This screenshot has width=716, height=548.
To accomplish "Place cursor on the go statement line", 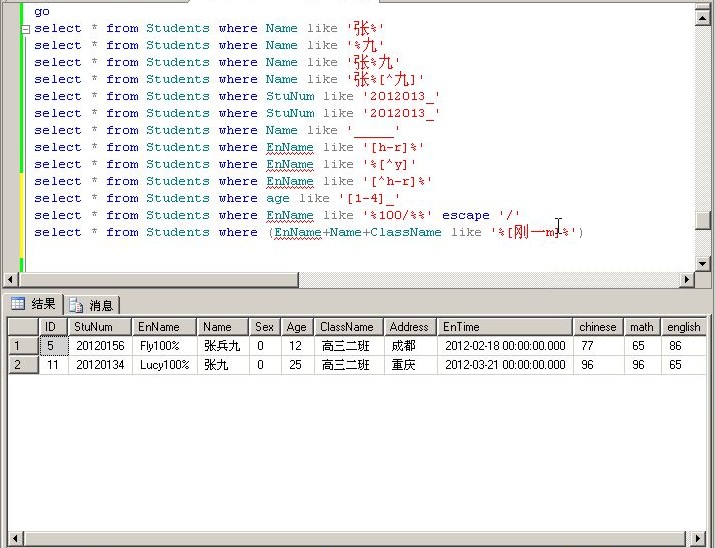I will tap(42, 11).
